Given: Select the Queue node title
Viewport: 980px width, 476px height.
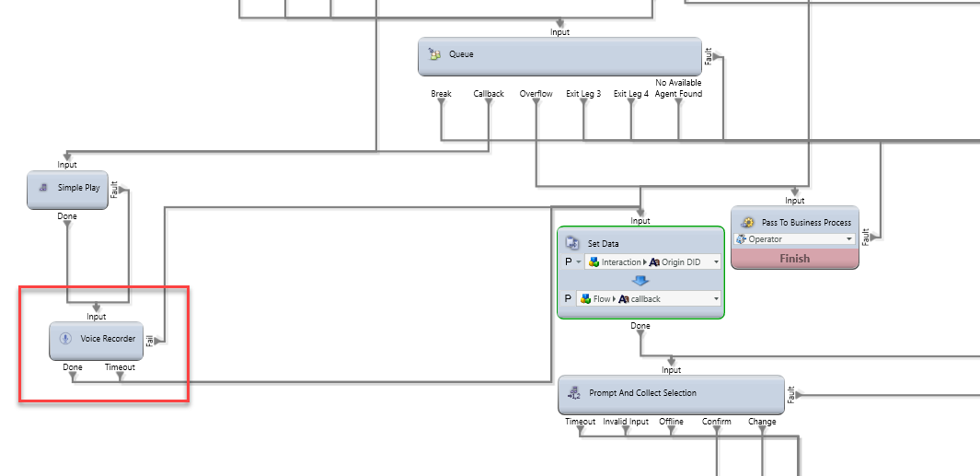Looking at the screenshot, I should click(461, 54).
